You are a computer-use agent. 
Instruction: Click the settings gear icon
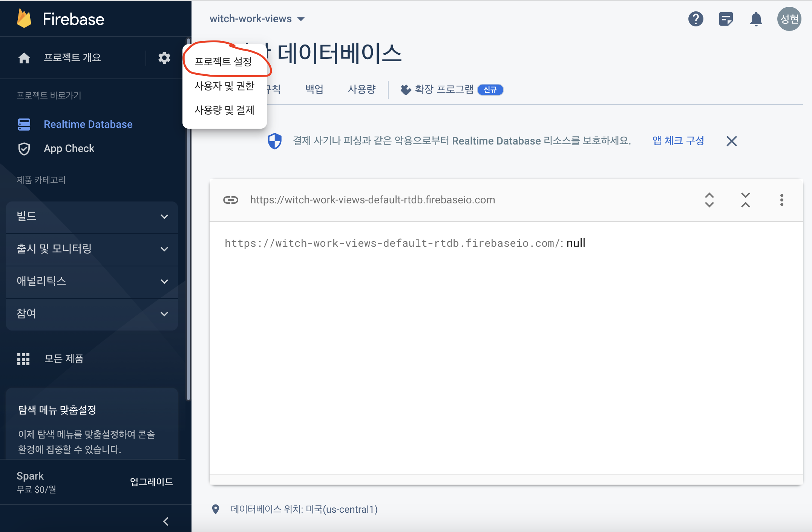(164, 58)
